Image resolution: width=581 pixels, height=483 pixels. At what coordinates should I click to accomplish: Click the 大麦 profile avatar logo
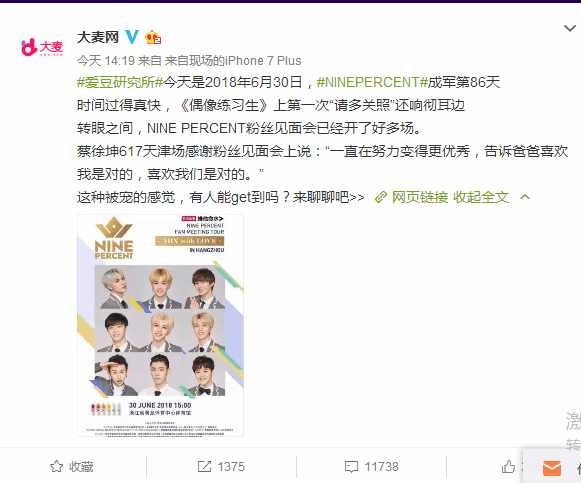coord(42,47)
